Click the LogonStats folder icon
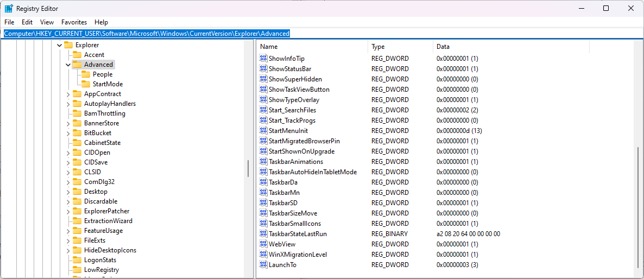 pos(77,260)
